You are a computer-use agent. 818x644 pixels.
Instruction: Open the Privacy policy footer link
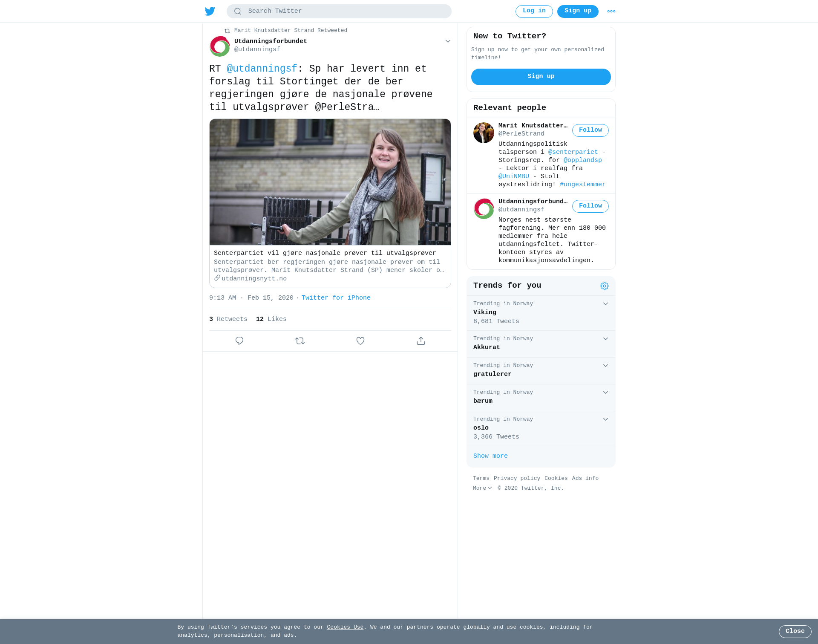pyautogui.click(x=517, y=479)
